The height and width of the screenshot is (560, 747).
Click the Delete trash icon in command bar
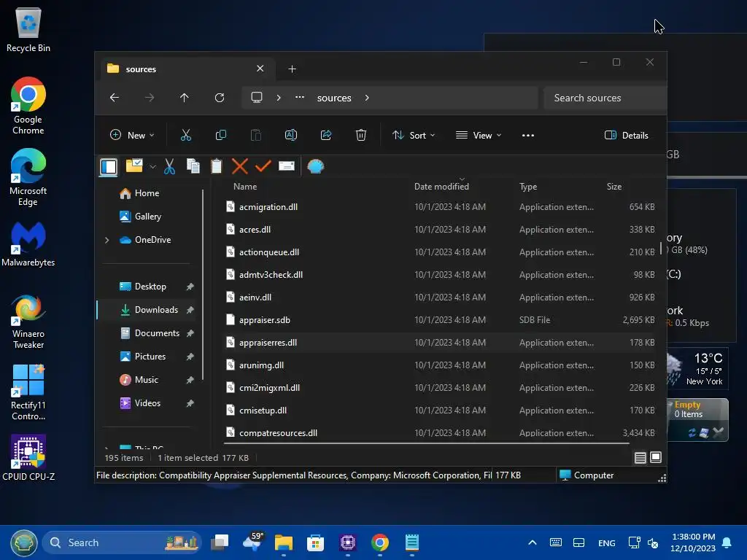point(360,135)
